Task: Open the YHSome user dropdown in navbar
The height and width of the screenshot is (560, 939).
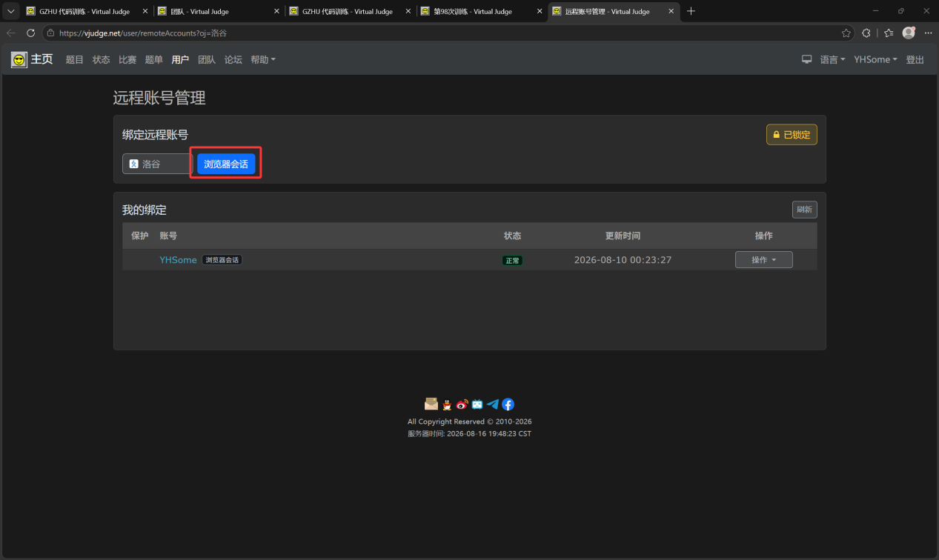Action: (x=875, y=59)
